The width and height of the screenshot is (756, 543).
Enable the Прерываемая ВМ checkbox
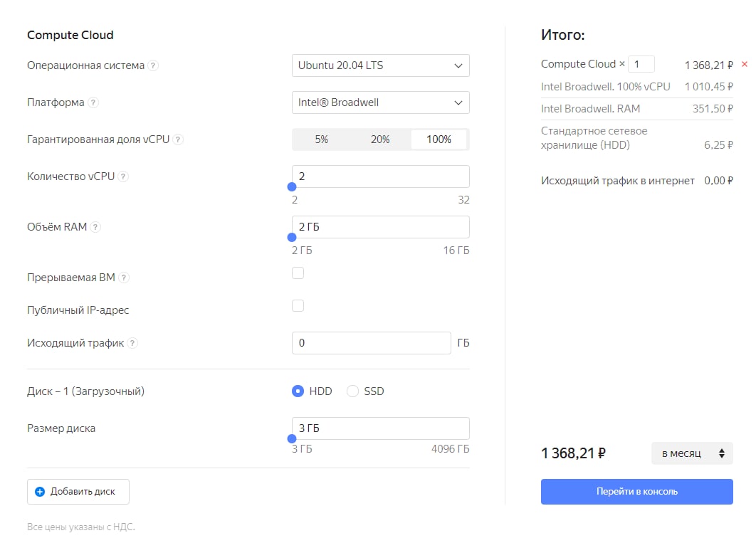pos(298,273)
